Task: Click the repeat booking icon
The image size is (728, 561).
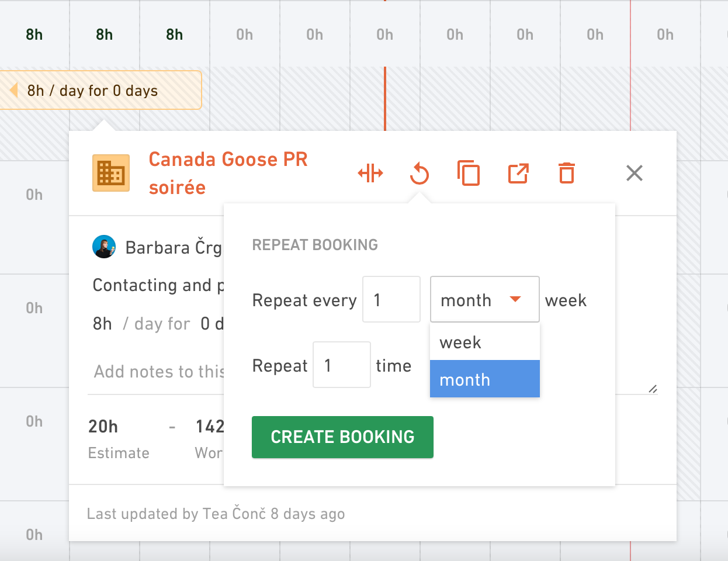Action: pos(420,174)
